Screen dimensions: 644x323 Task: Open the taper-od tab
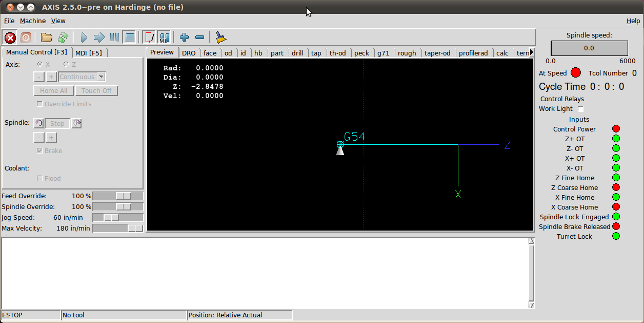coord(438,53)
